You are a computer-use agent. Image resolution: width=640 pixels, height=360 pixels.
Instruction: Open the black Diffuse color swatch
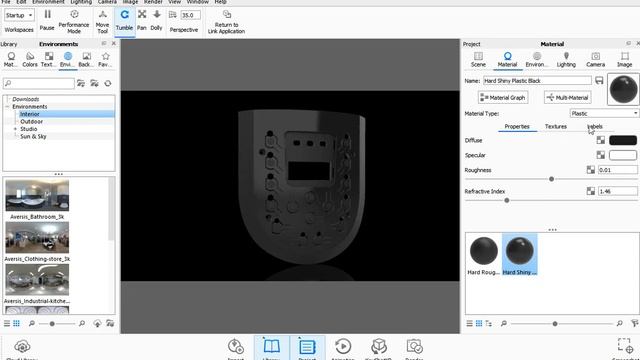622,140
